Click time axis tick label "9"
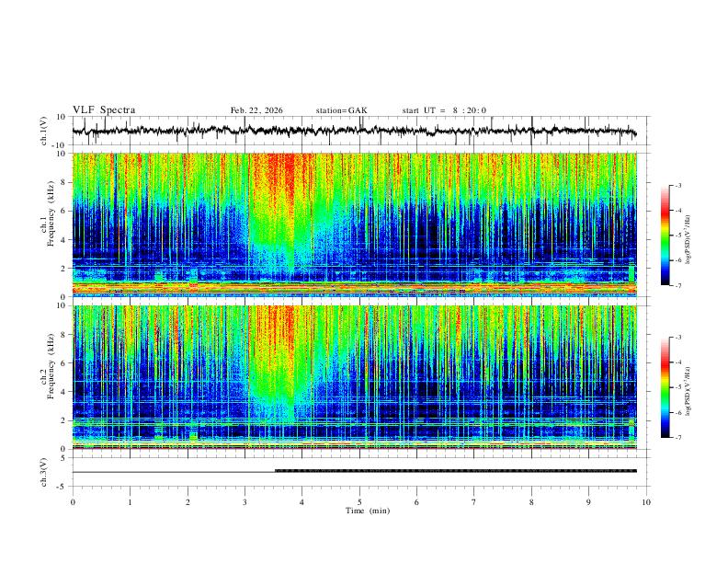Image resolution: width=728 pixels, height=563 pixels. point(588,502)
